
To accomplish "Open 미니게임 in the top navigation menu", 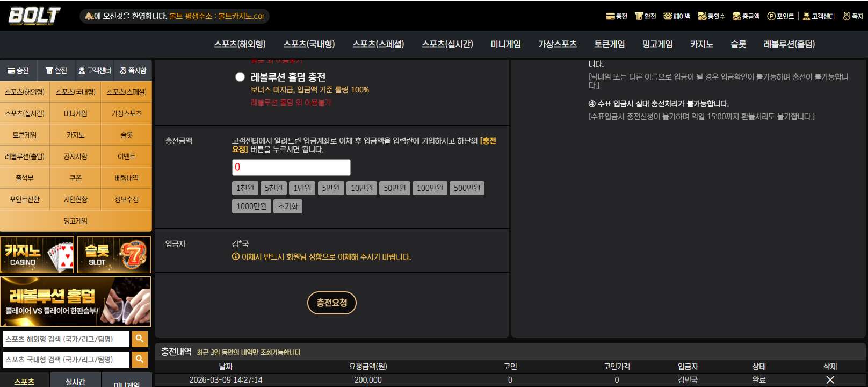I will point(505,44).
